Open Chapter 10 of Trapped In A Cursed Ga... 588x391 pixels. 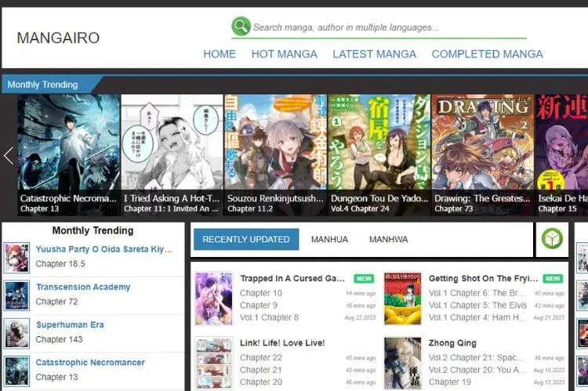[261, 293]
